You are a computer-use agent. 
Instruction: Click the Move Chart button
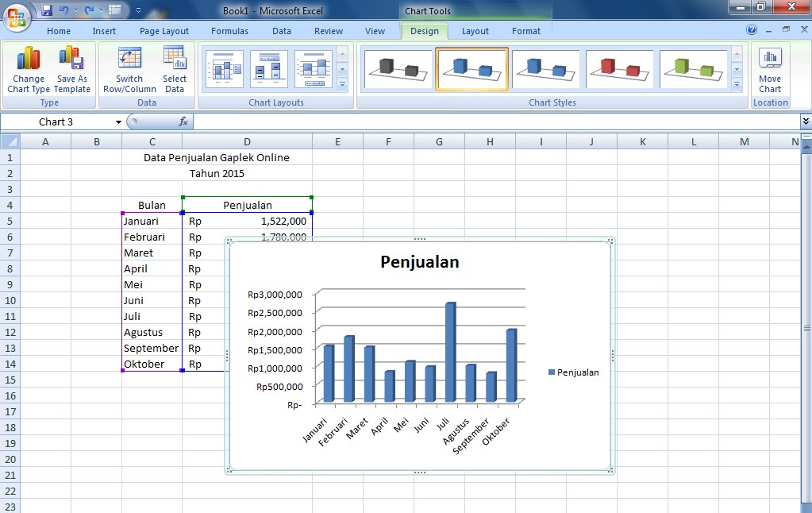pyautogui.click(x=770, y=70)
